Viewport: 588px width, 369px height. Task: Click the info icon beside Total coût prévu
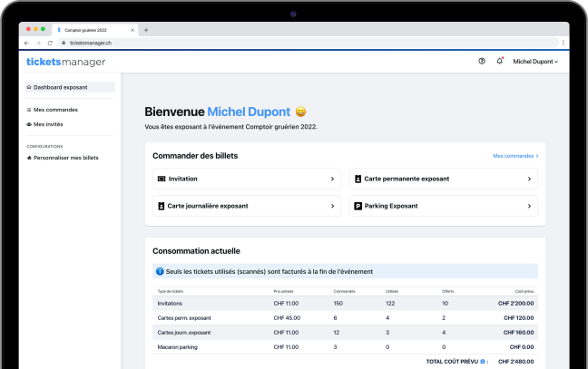(x=484, y=361)
